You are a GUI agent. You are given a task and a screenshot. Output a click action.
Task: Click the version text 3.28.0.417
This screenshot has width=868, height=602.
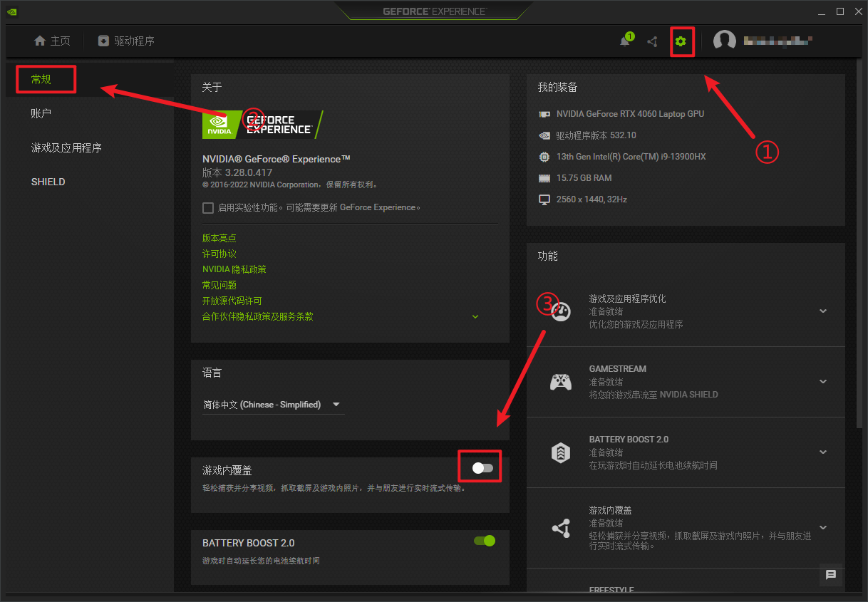pos(237,172)
